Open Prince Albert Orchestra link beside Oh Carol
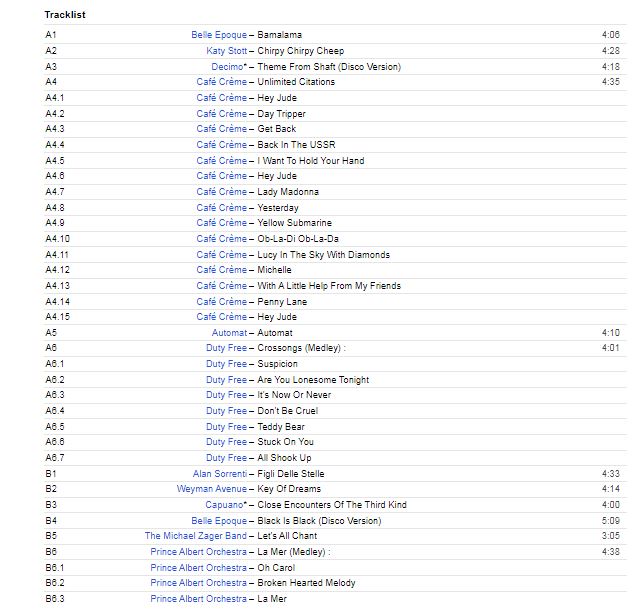Viewport: 635px width, 613px height. pyautogui.click(x=198, y=568)
